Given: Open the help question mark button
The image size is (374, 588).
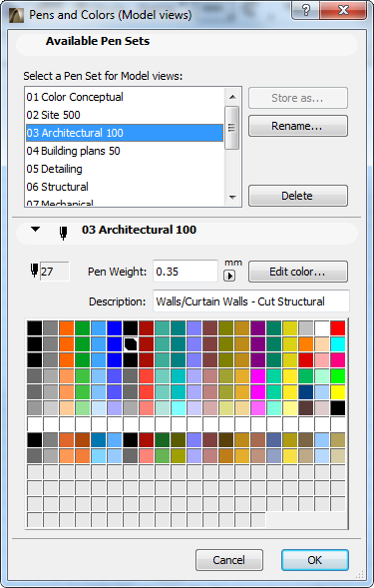Looking at the screenshot, I should click(x=306, y=10).
